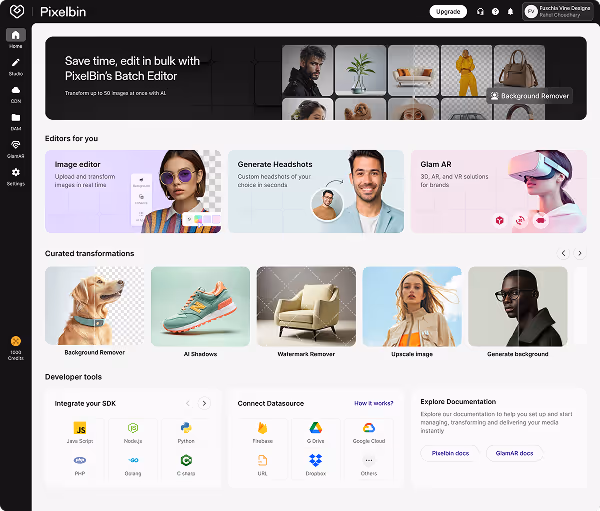The height and width of the screenshot is (511, 600).
Task: Click the yellow outfit image in the banner
Action: click(466, 70)
